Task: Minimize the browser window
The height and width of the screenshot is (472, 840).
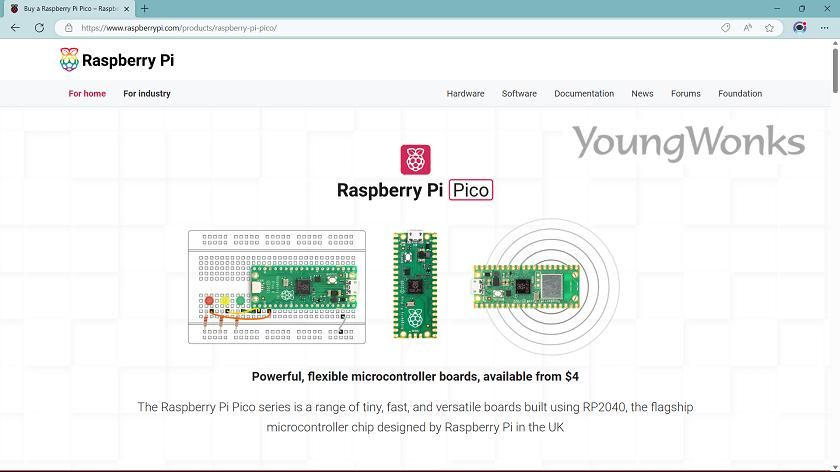Action: coord(777,9)
